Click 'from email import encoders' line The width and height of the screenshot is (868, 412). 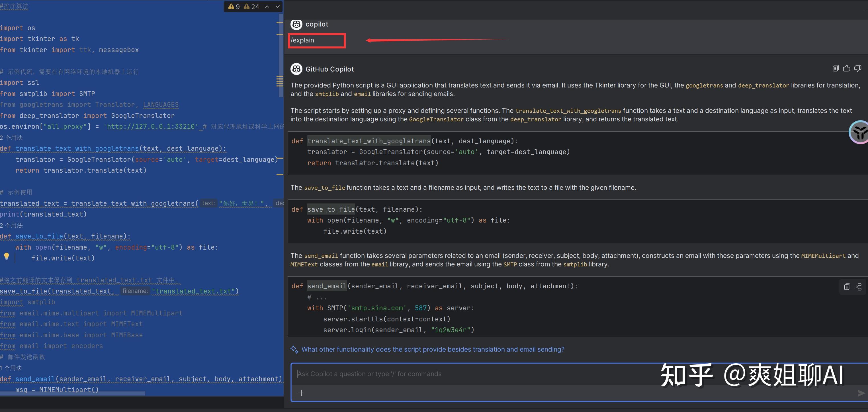point(52,346)
